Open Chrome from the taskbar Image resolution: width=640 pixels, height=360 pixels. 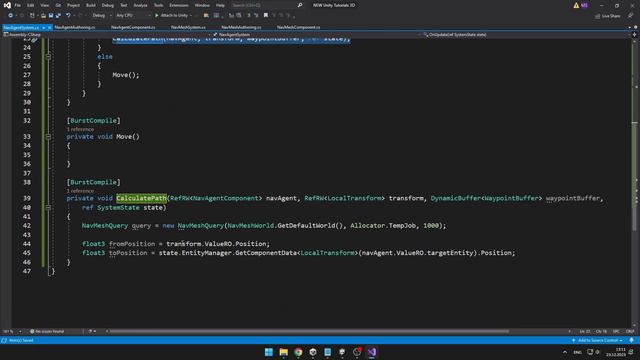point(298,352)
